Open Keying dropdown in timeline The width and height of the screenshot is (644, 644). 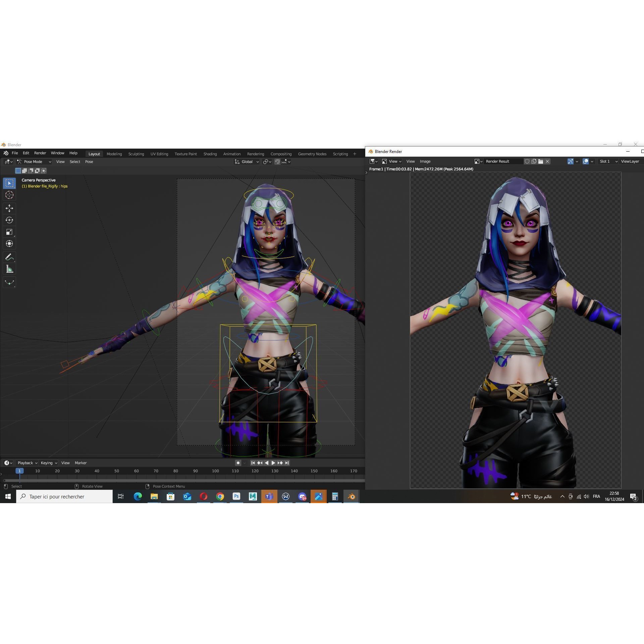point(49,463)
